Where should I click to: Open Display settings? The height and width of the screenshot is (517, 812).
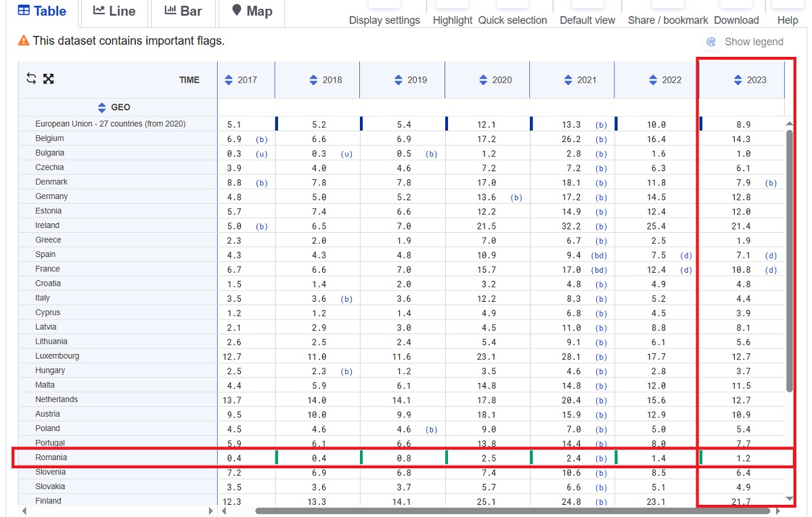[384, 20]
